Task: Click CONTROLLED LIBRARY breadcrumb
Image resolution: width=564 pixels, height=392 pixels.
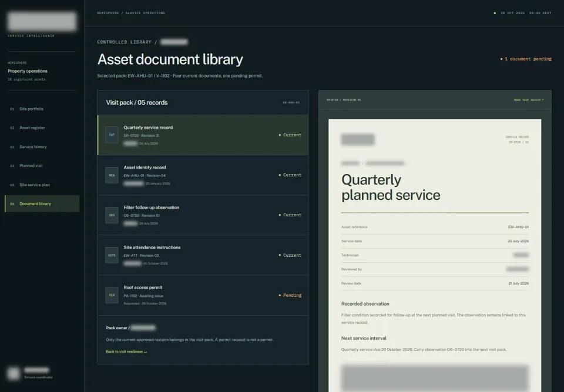Action: (x=124, y=42)
